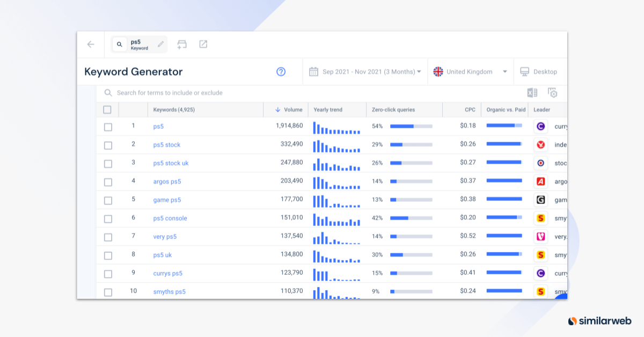Tick the select-all checkbox in the header
This screenshot has height=337, width=644.
point(107,109)
